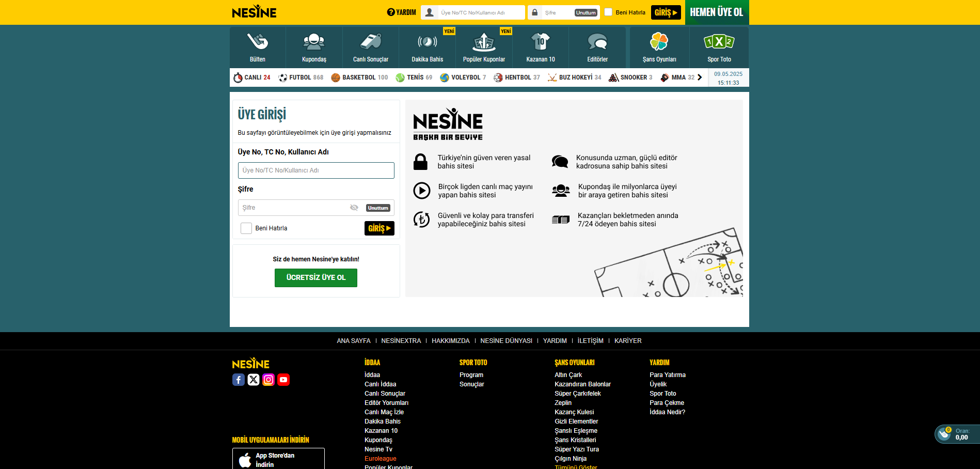
Task: Select SNOOKER sports tab
Action: (x=630, y=77)
